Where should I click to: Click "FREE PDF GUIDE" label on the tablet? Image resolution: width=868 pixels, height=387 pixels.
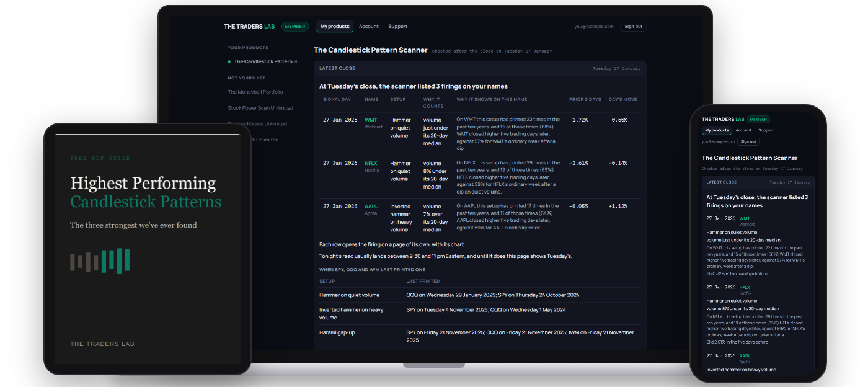click(x=100, y=159)
